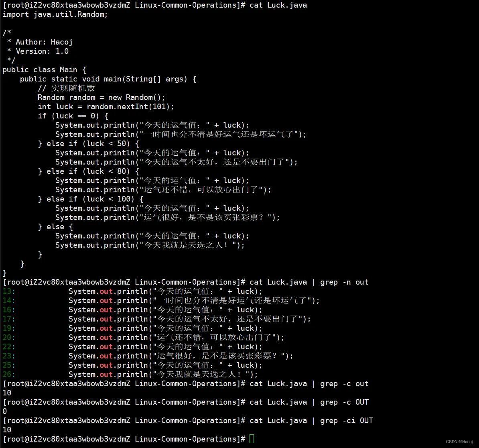
Task: Click the result '0' after grep -c OUT
Action: pyautogui.click(x=4, y=411)
